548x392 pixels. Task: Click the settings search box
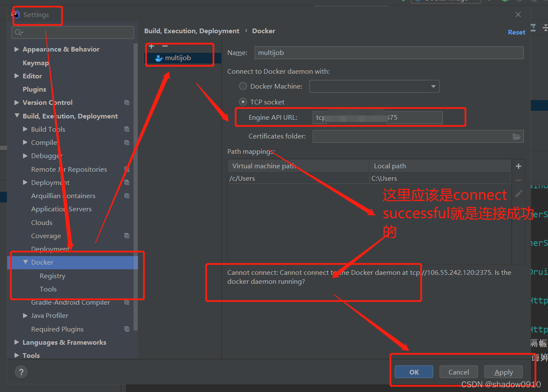pyautogui.click(x=73, y=32)
